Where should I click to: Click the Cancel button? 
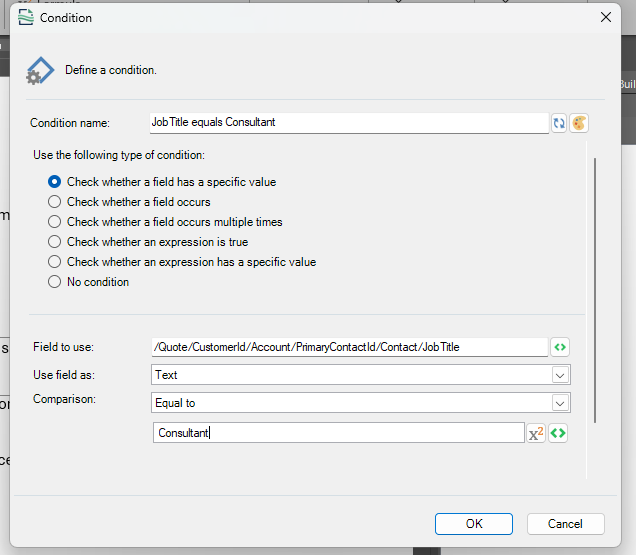pyautogui.click(x=565, y=524)
